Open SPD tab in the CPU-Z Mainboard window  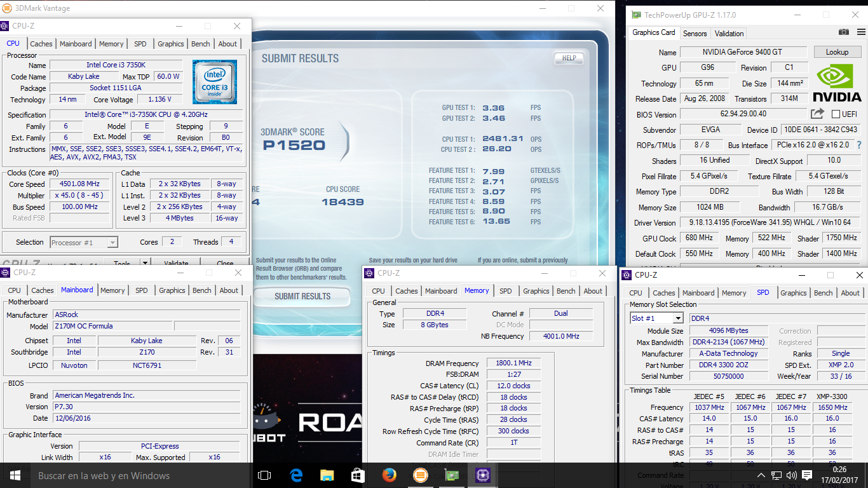pyautogui.click(x=142, y=290)
